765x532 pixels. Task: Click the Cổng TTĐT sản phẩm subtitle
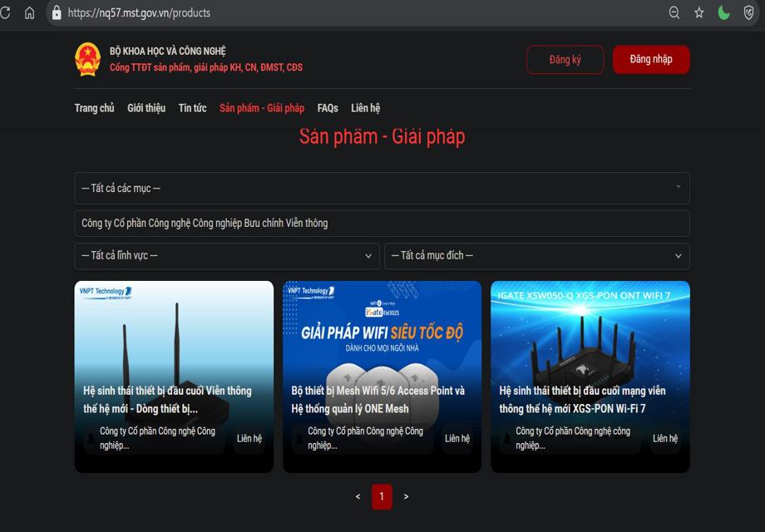[x=206, y=67]
